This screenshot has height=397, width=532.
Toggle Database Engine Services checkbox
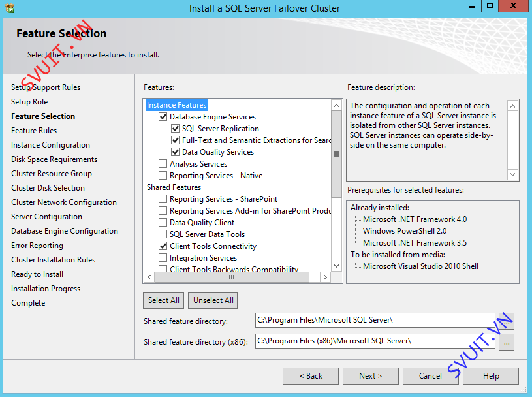tap(163, 117)
